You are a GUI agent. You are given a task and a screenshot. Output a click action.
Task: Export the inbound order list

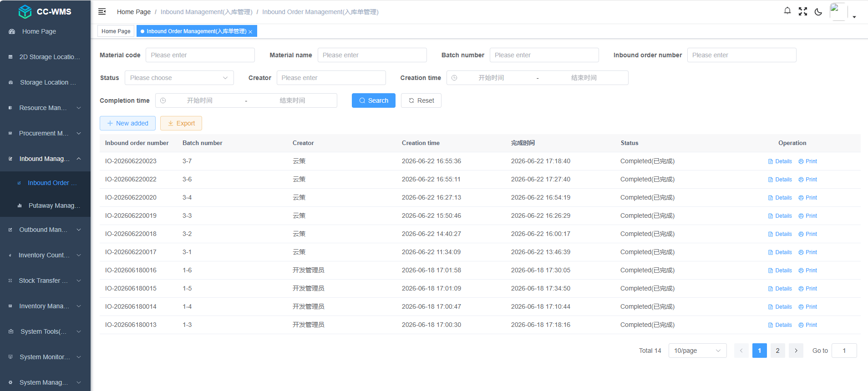pyautogui.click(x=181, y=123)
